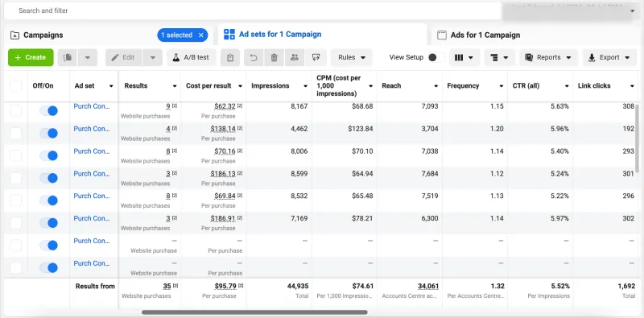Open the Rules dropdown
The image size is (644, 318).
point(352,57)
